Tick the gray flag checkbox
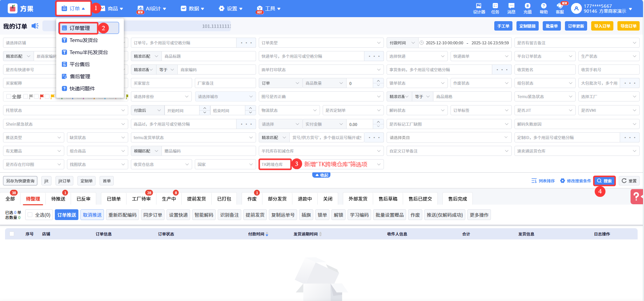The height and width of the screenshot is (301, 644). point(26,96)
